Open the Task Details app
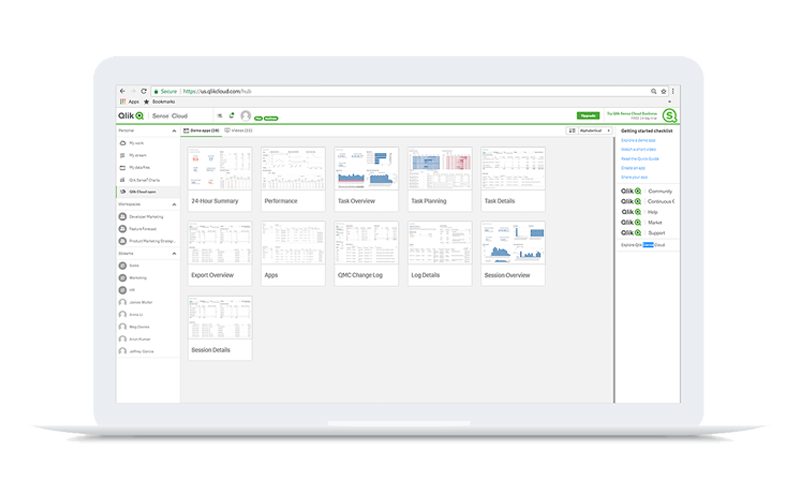Image resolution: width=800 pixels, height=500 pixels. (513, 179)
